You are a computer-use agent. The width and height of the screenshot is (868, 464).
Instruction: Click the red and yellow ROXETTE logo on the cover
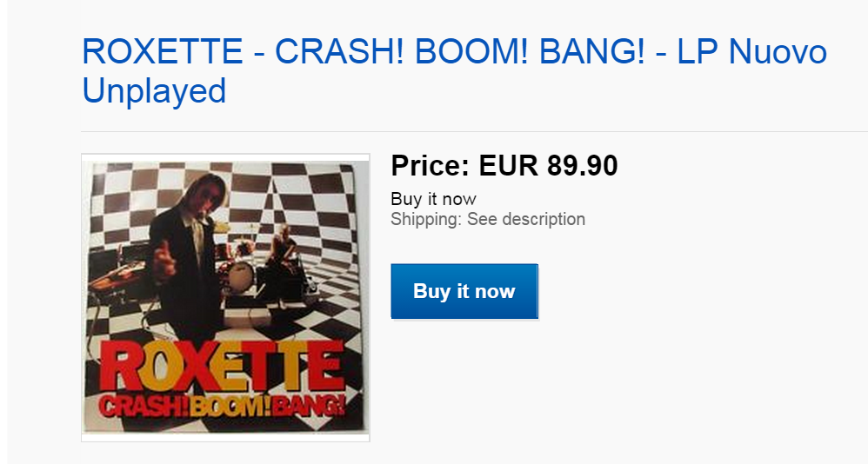click(224, 367)
